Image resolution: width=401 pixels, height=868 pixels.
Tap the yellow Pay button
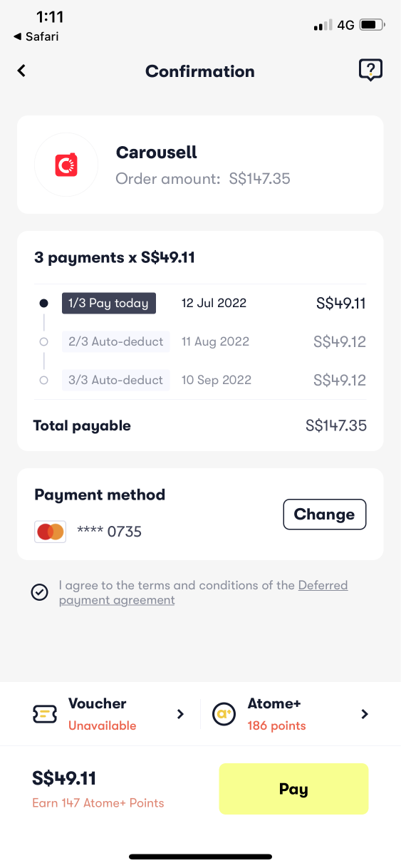[x=293, y=789]
